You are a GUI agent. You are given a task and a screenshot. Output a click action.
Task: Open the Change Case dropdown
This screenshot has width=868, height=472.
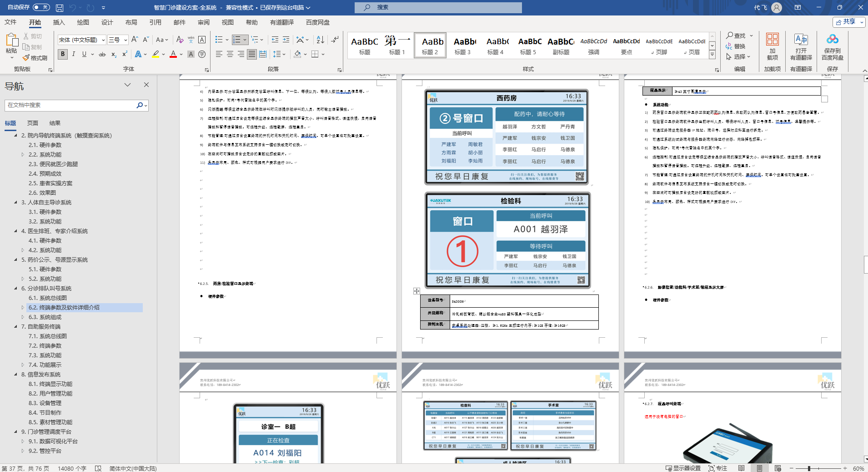[x=162, y=40]
